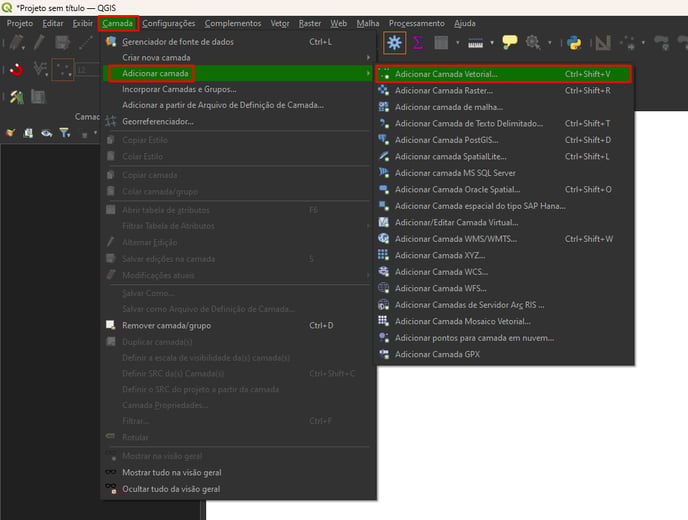This screenshot has height=520, width=688.
Task: Click the PostGIS elephant layer icon
Action: tap(383, 140)
